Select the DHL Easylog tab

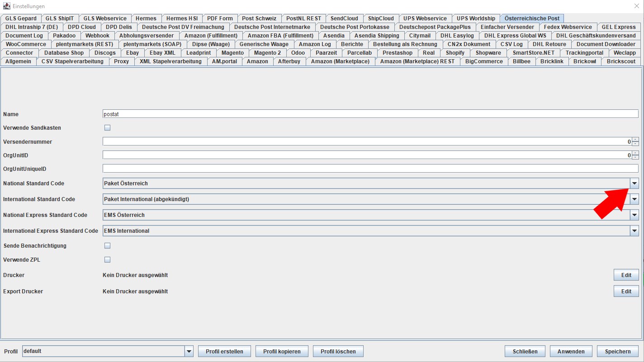(x=457, y=36)
